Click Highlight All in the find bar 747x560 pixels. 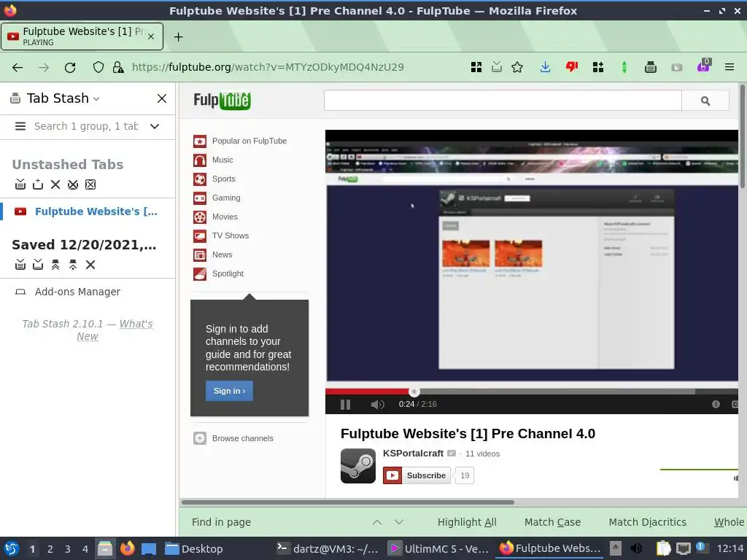(x=467, y=522)
